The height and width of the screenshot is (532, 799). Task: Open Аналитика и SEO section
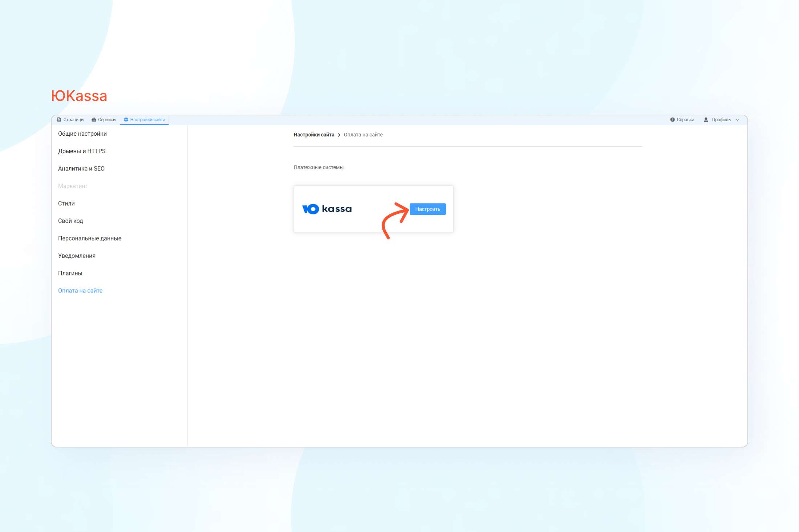pyautogui.click(x=81, y=169)
